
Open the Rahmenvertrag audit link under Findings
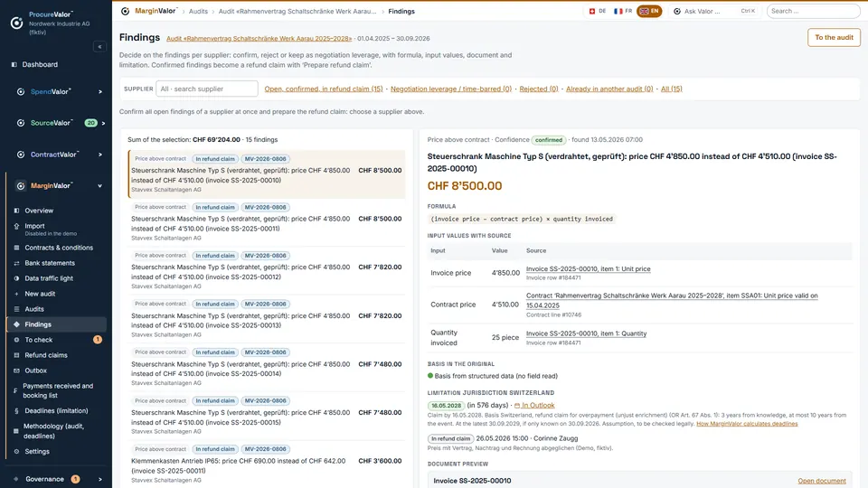[259, 39]
